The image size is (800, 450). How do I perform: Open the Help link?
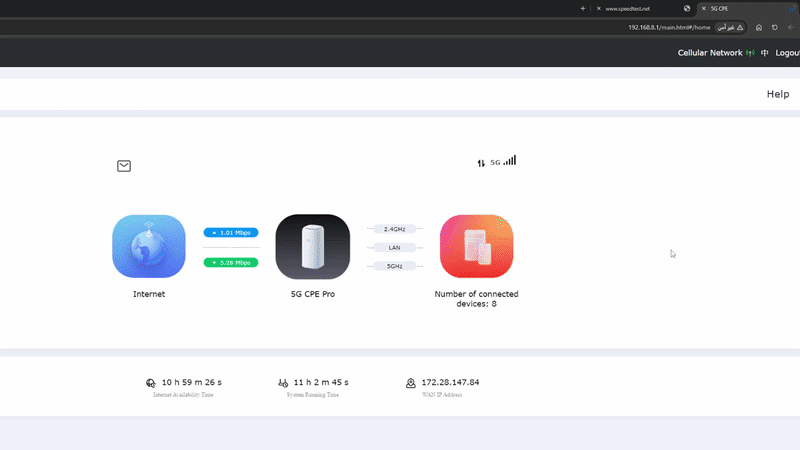point(778,94)
